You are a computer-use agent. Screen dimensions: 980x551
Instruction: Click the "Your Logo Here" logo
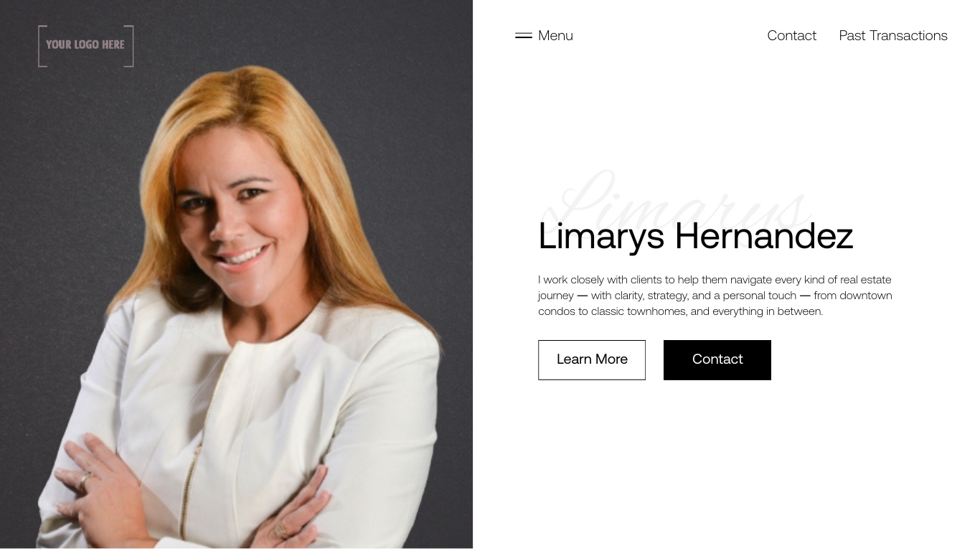coord(86,46)
